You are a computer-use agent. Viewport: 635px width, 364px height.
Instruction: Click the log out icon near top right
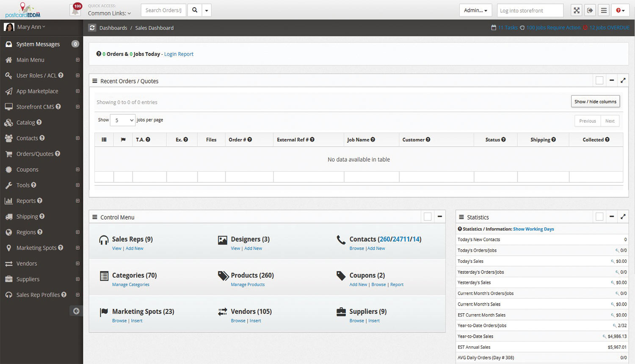tap(590, 10)
